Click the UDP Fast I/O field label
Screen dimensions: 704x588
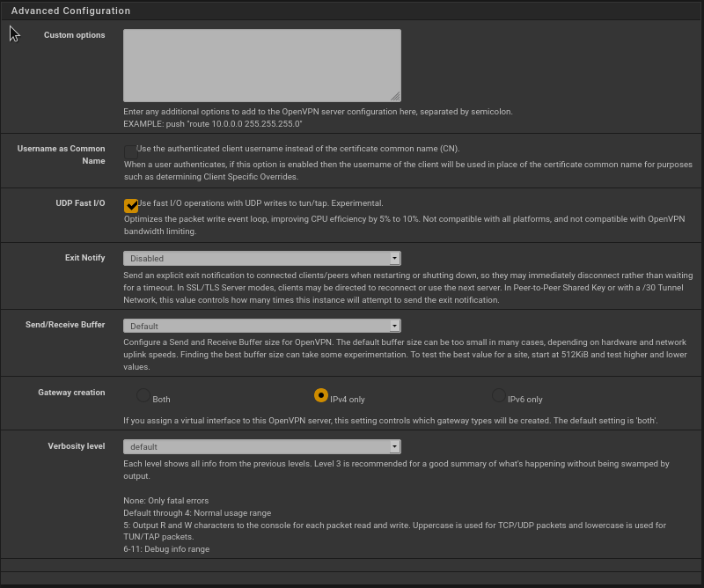(80, 203)
